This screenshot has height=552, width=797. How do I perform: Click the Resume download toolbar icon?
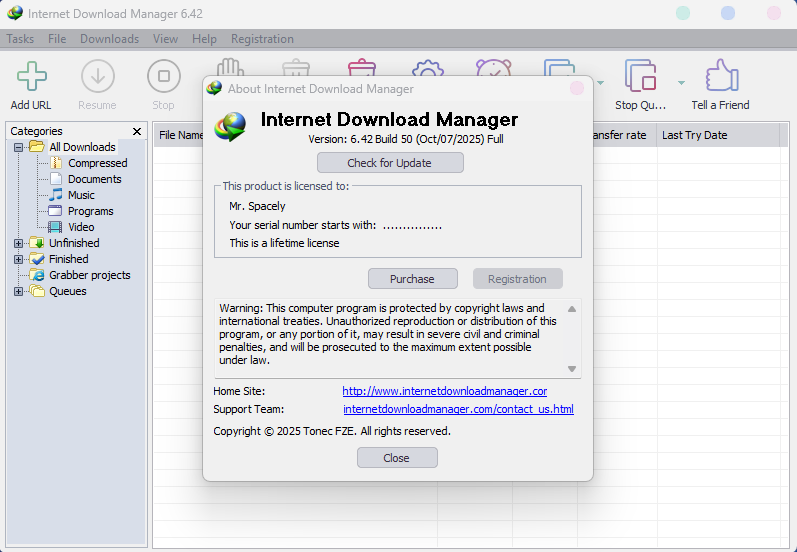98,76
